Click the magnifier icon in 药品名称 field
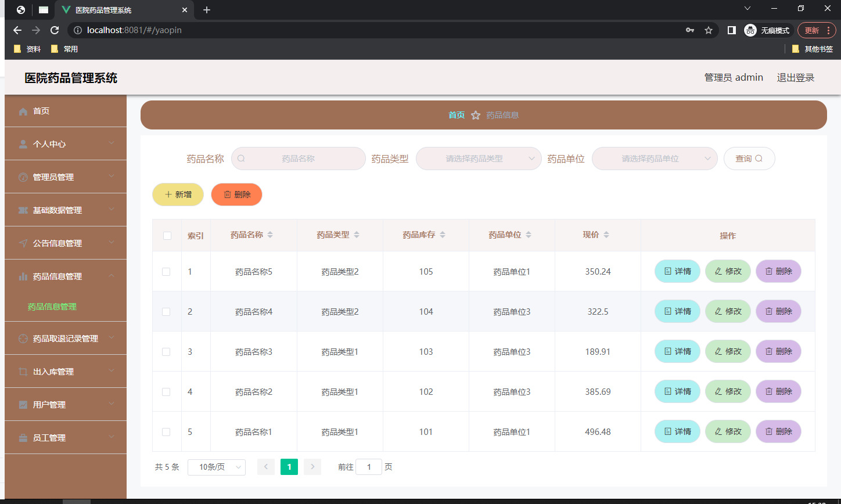This screenshot has height=504, width=841. tap(241, 158)
